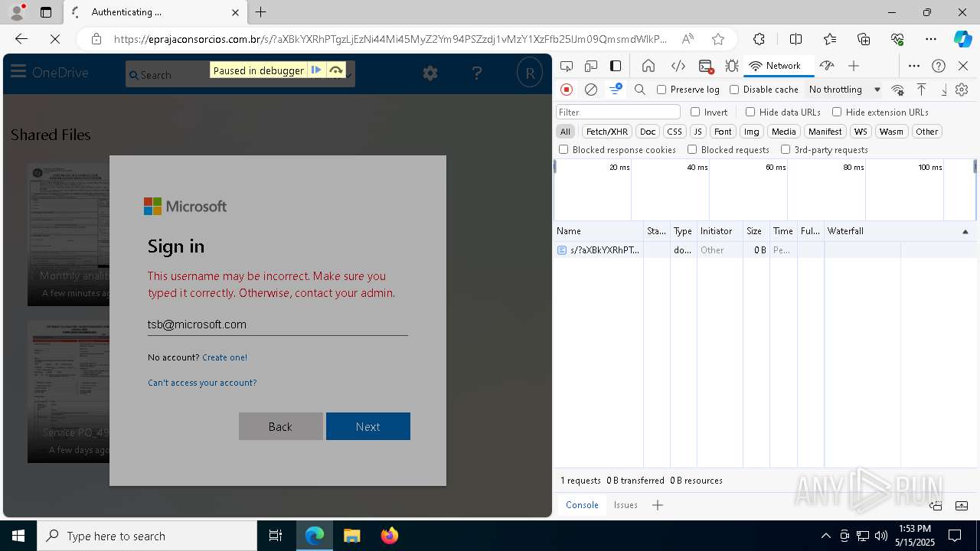Viewport: 980px width, 551px height.
Task: Check the Invert filter checkbox
Action: tap(695, 112)
